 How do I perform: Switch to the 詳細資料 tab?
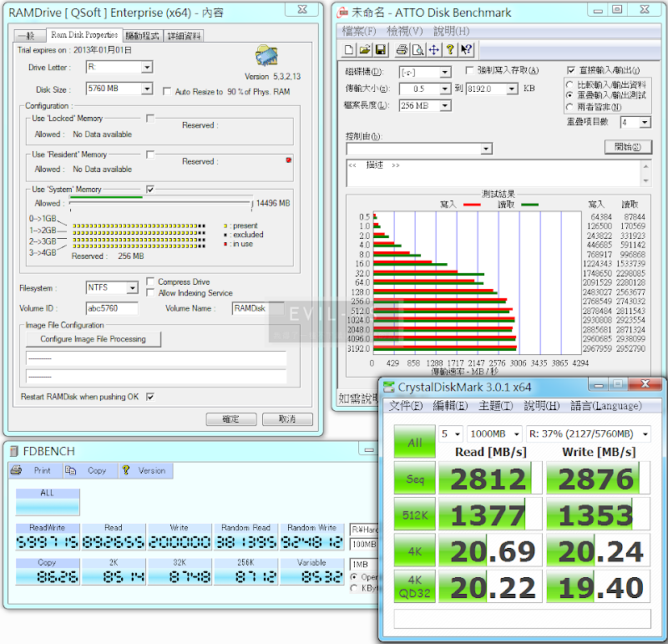click(184, 36)
